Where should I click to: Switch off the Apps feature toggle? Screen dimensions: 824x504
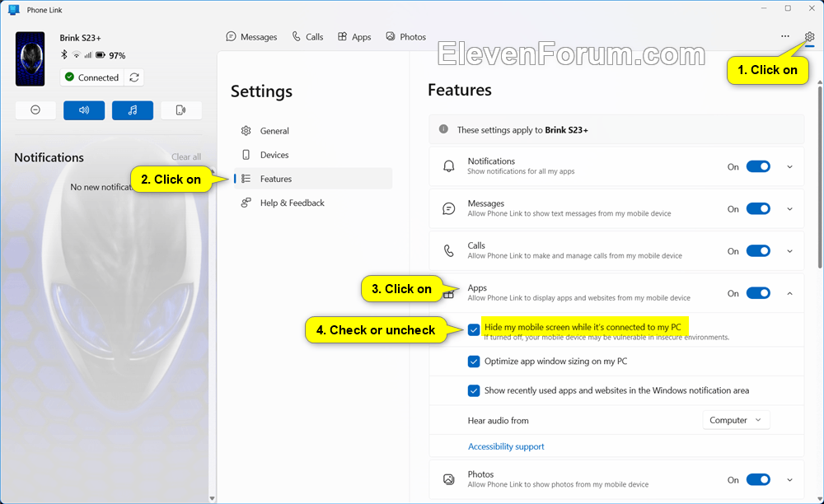click(x=758, y=293)
